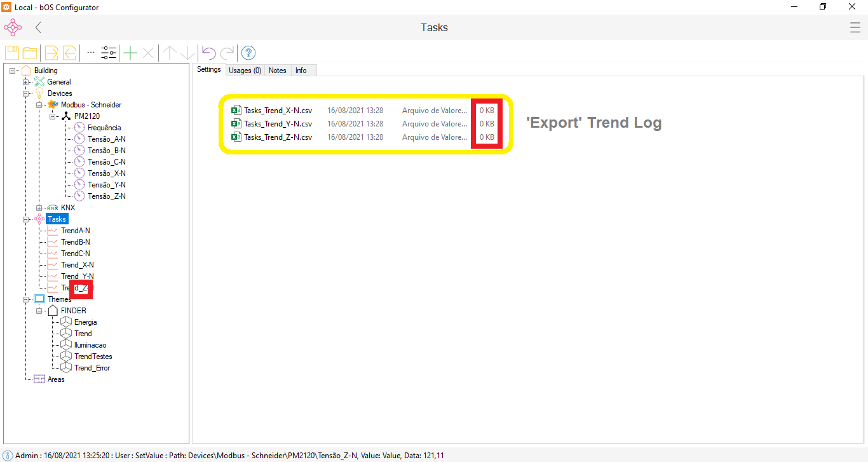Click the Import arrow-left document icon
868x462 pixels.
(x=69, y=53)
